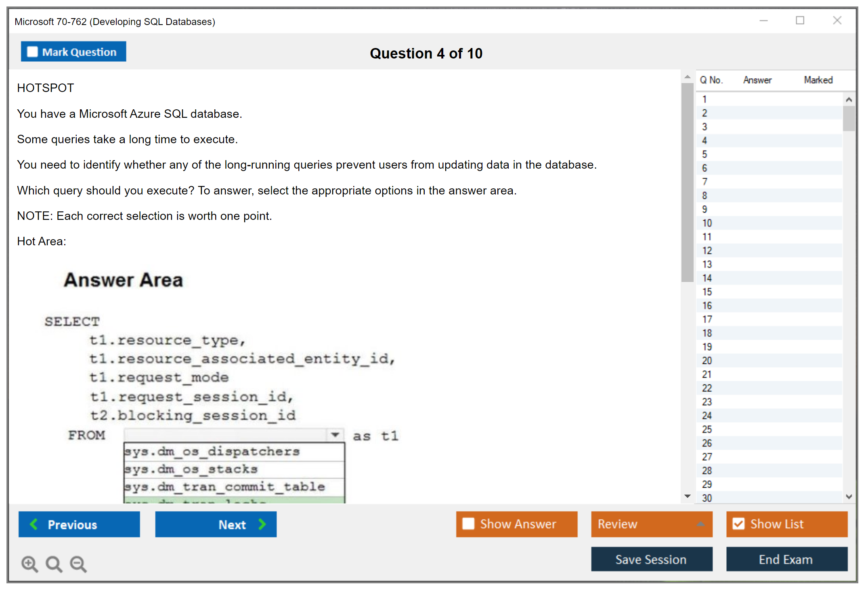Enable the Show Answer checkbox
Image resolution: width=868 pixels, height=593 pixels.
[x=468, y=524]
